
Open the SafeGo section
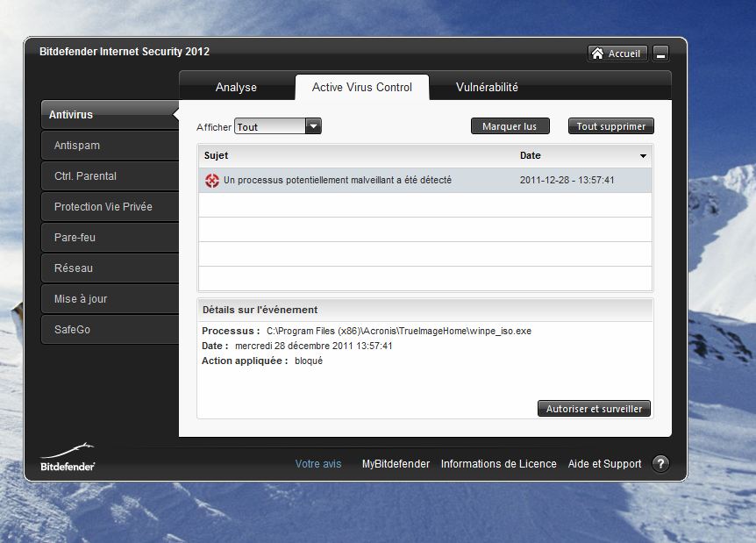pyautogui.click(x=110, y=330)
